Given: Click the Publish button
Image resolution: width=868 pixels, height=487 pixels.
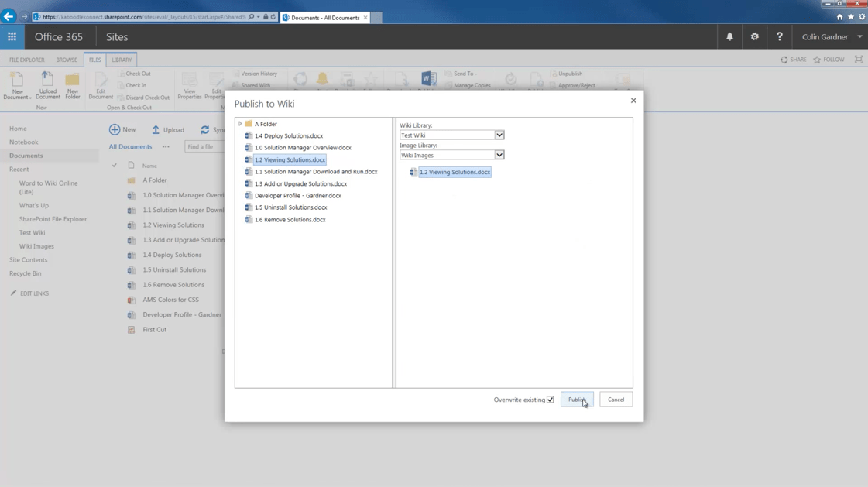Looking at the screenshot, I should point(577,400).
